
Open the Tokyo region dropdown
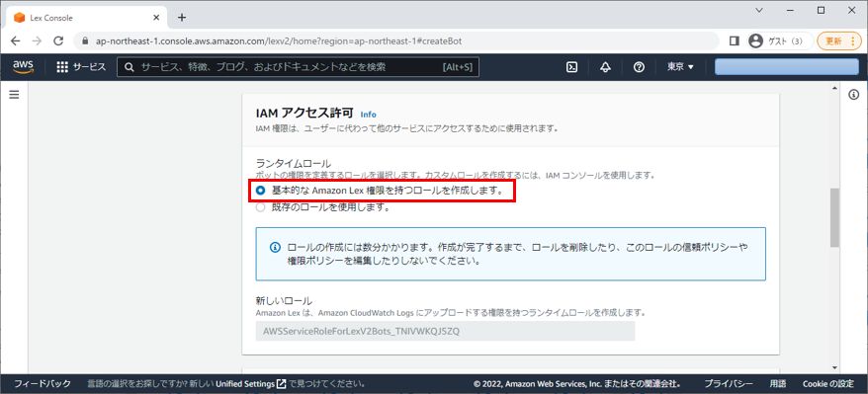680,67
